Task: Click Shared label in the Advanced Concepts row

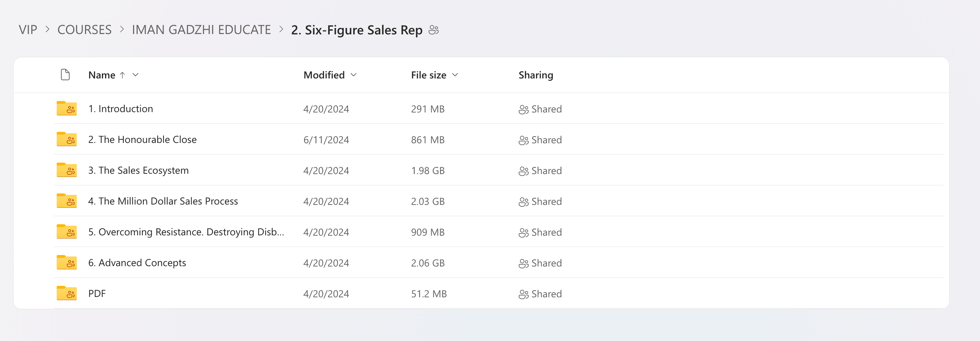Action: coord(546,263)
